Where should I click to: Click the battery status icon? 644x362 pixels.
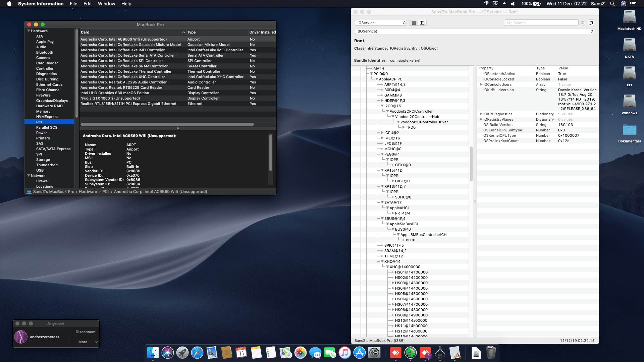tap(537, 4)
